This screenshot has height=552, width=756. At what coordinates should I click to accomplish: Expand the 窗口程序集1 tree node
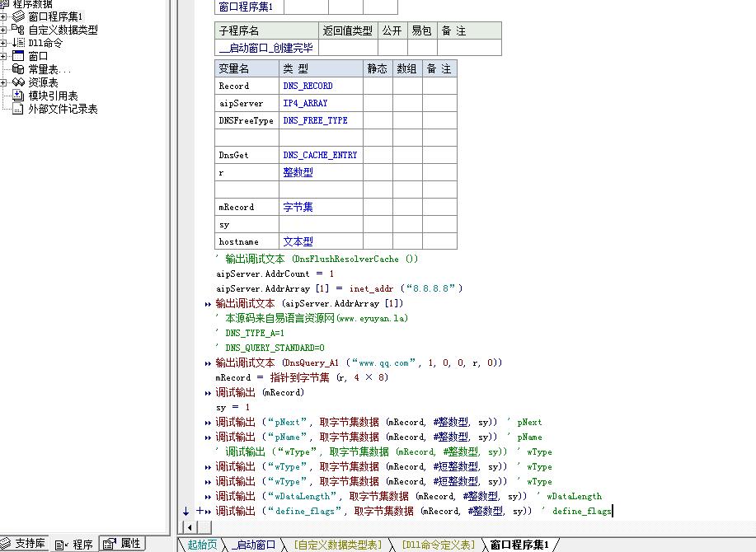pos(3,16)
